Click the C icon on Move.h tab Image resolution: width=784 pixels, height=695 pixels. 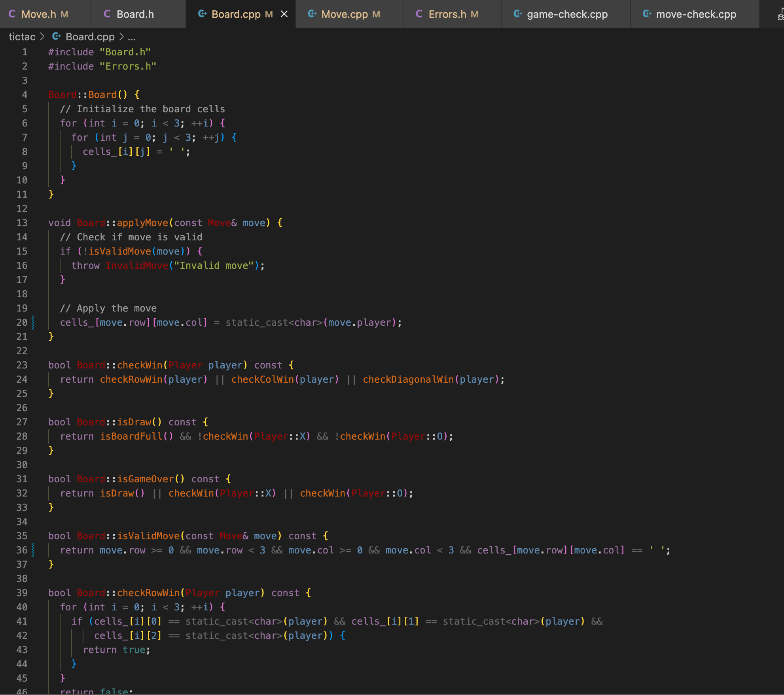pos(12,14)
